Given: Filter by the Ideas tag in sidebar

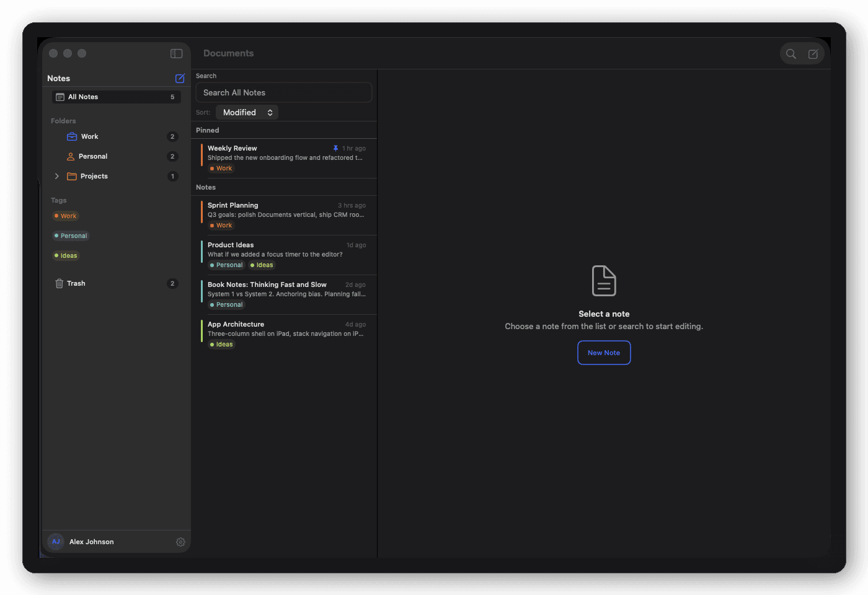Looking at the screenshot, I should tap(66, 255).
